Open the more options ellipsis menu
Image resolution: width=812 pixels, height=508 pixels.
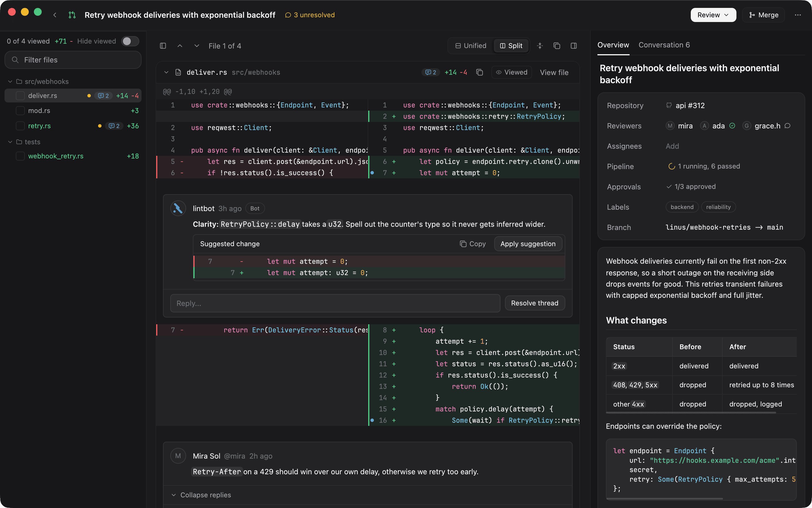[798, 15]
